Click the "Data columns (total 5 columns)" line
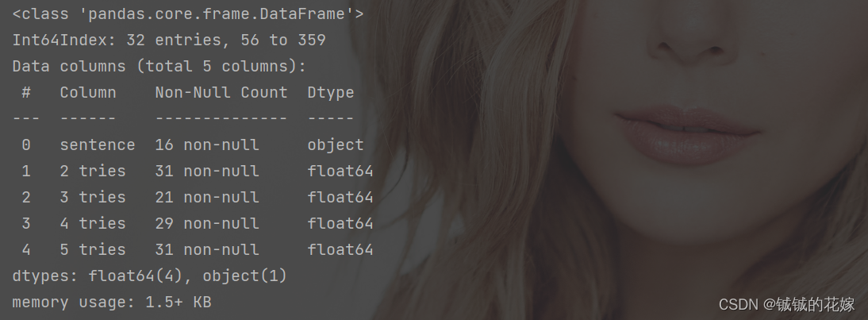Viewport: 868px width, 320px height. [159, 66]
